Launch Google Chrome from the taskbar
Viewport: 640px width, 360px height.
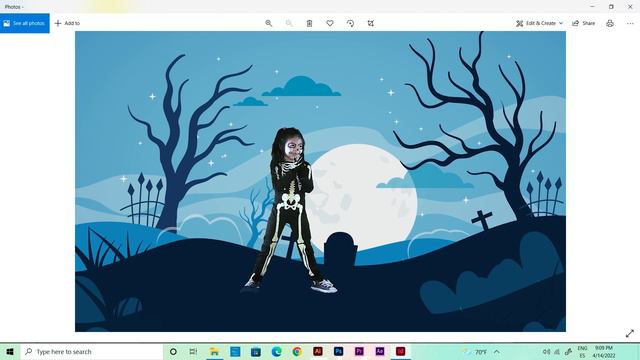click(x=297, y=351)
